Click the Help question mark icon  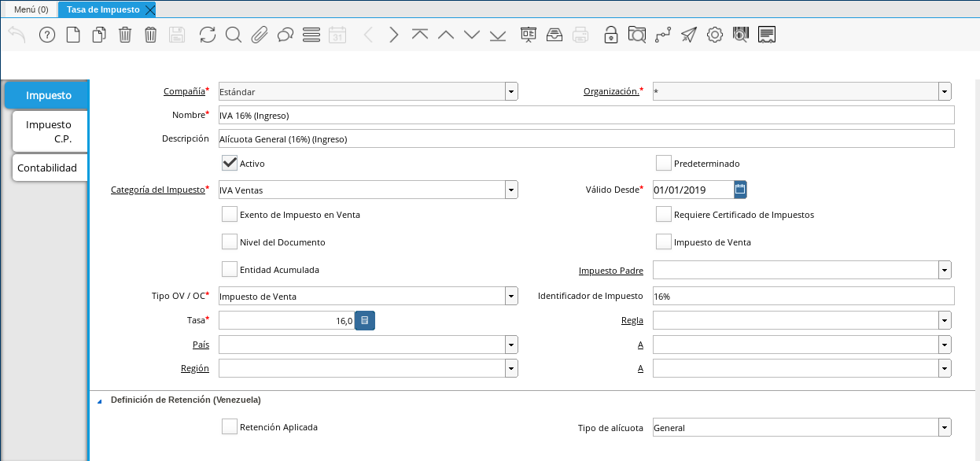pyautogui.click(x=47, y=35)
